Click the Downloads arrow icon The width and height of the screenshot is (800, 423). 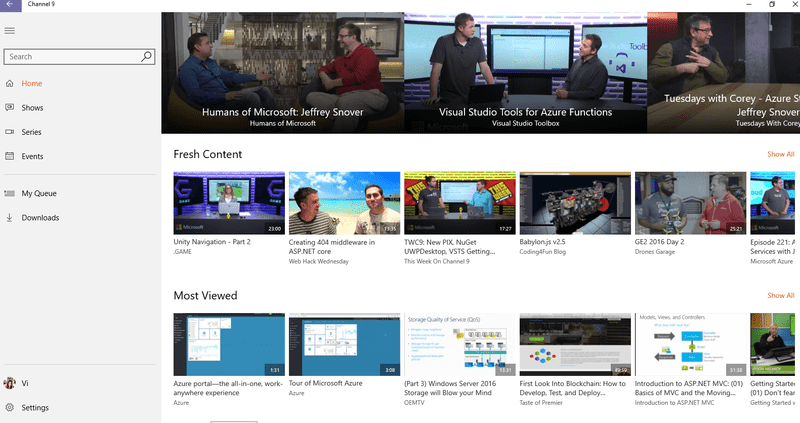(10, 218)
